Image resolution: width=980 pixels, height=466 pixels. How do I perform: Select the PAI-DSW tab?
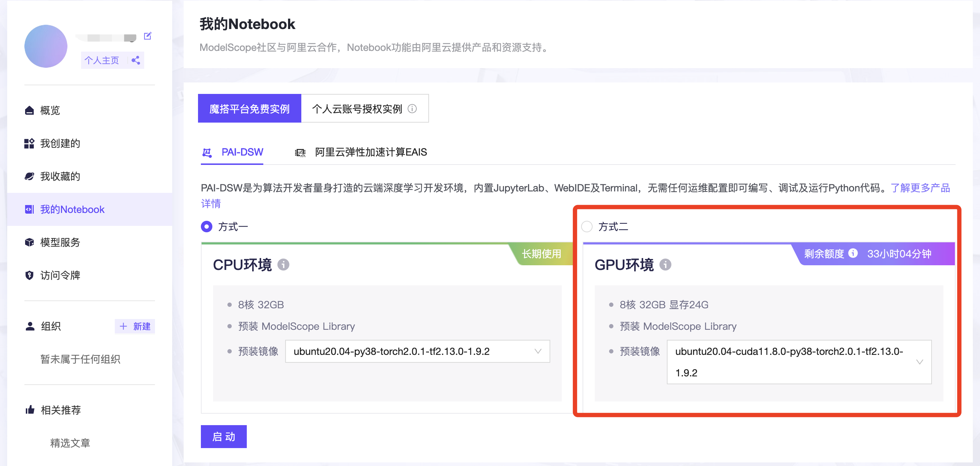(232, 152)
